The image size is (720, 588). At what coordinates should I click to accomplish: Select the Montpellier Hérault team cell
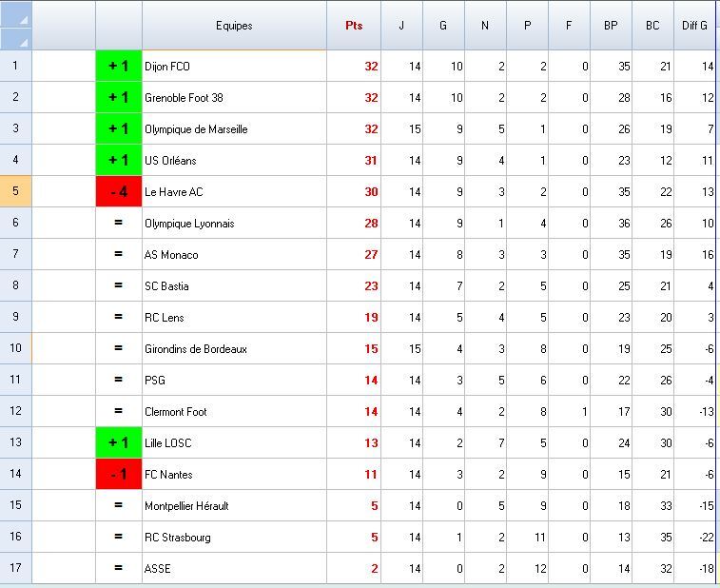pos(233,506)
